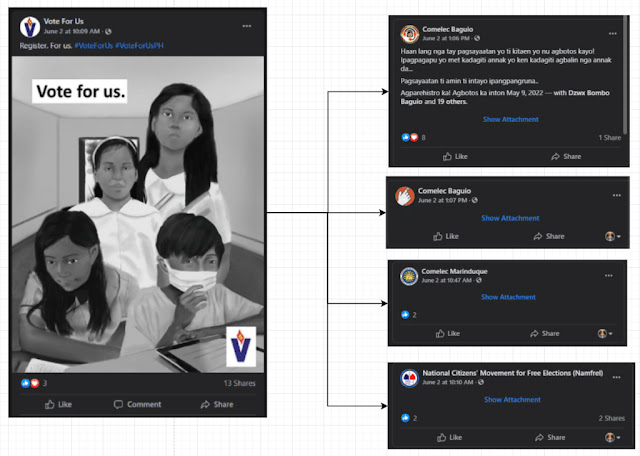The width and height of the screenshot is (640, 456).
Task: Open the Comelec Marinduque avatar
Action: pos(409,276)
